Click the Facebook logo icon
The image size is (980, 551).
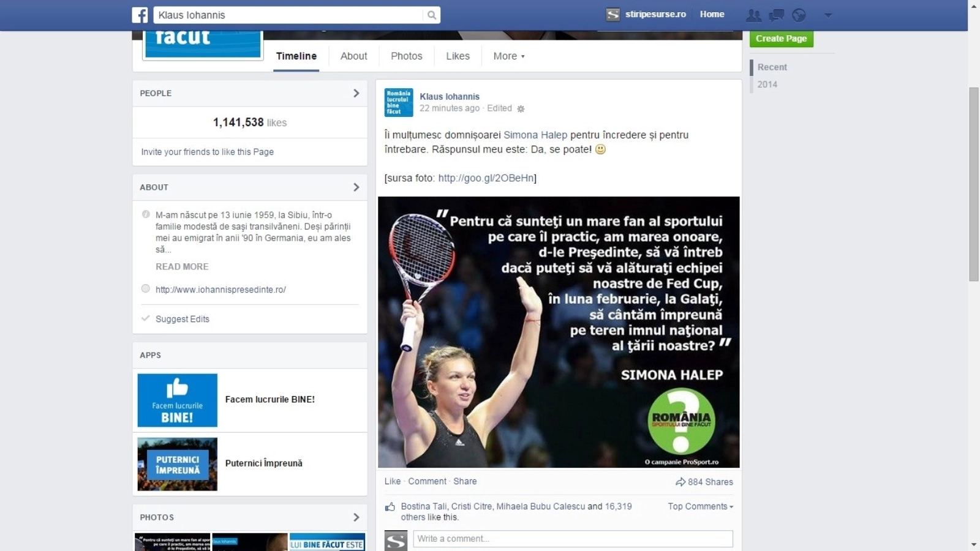tap(140, 15)
